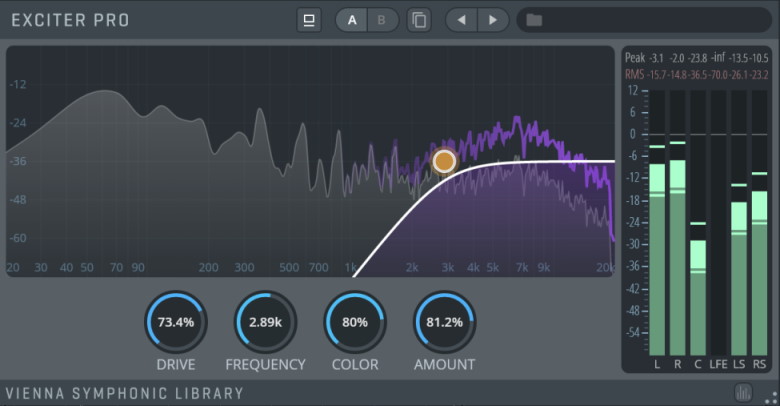Adjust the COLOR knob showing 80%
Screen dimensions: 780x406
tap(355, 322)
